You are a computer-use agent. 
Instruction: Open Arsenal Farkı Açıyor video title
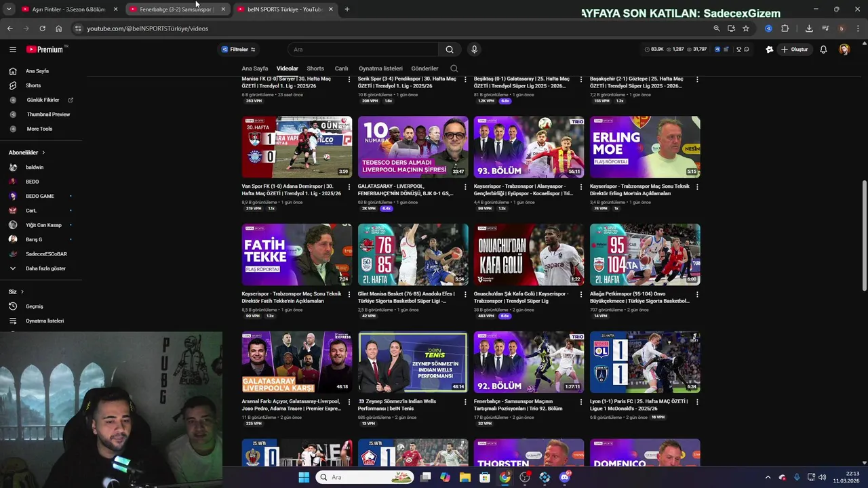coord(292,405)
